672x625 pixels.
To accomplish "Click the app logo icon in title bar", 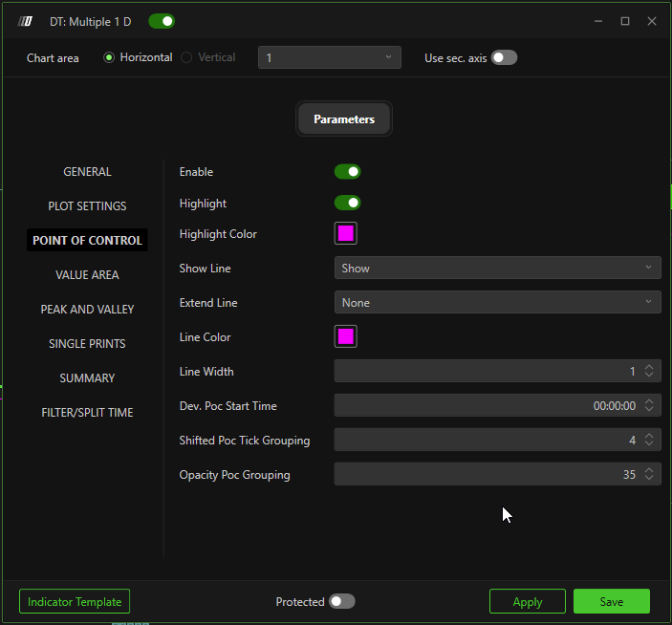I will point(26,21).
